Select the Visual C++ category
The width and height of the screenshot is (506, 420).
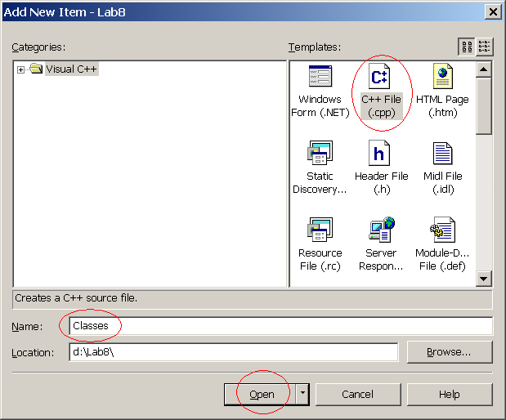point(71,69)
